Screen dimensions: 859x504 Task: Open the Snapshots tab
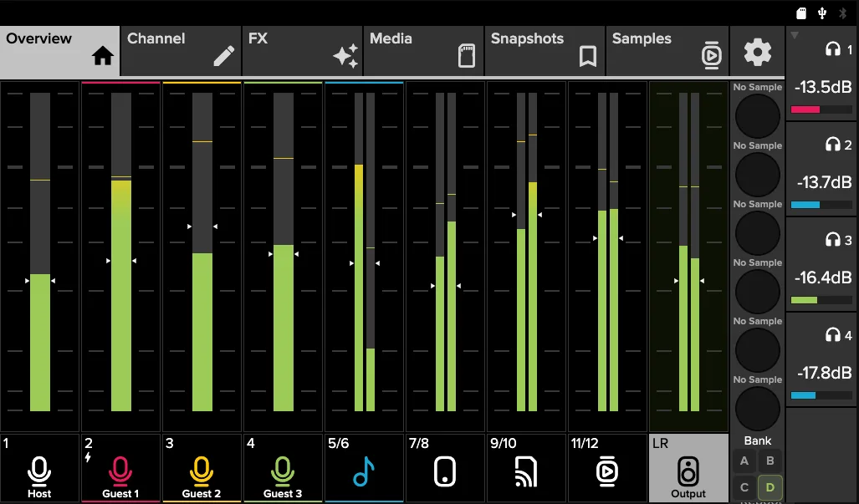tap(545, 51)
